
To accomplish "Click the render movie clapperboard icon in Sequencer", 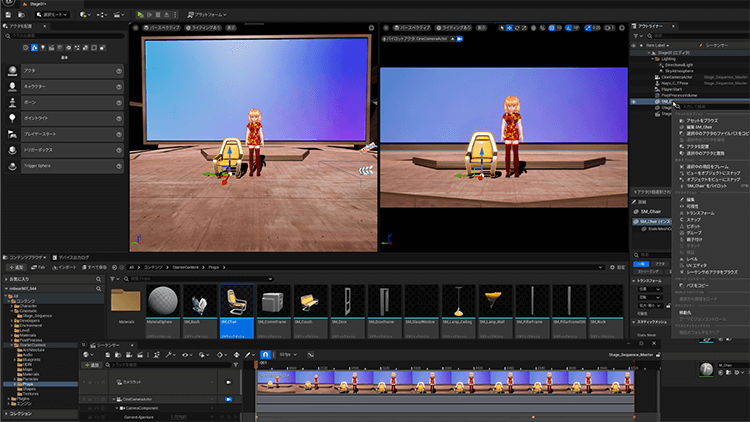I will pos(140,355).
